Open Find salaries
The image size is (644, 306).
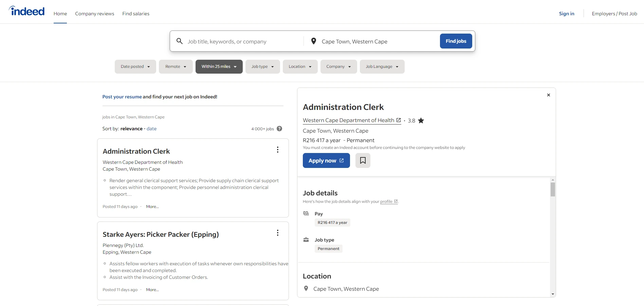point(136,14)
